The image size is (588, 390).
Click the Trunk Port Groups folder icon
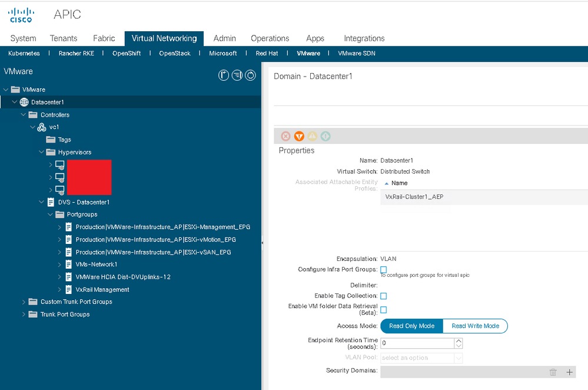pos(33,314)
